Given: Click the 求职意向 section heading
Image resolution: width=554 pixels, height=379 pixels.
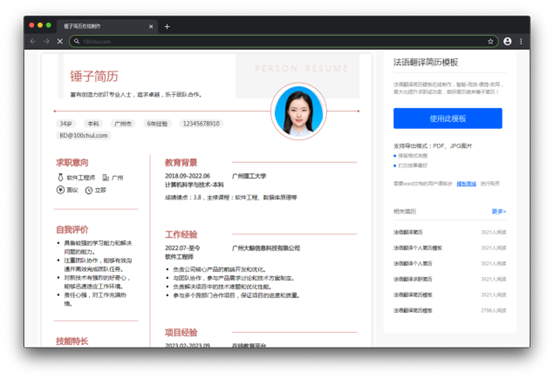Looking at the screenshot, I should click(x=72, y=162).
